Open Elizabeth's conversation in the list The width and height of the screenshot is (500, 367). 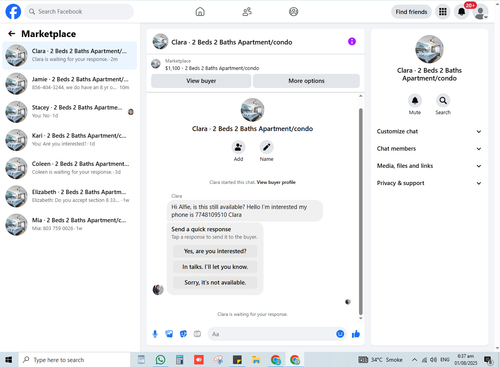click(70, 196)
